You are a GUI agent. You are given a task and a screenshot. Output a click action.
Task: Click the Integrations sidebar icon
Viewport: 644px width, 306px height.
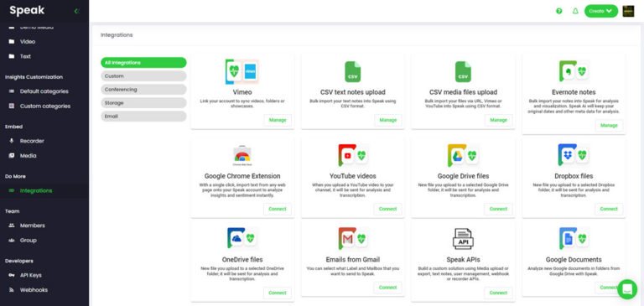(12, 190)
